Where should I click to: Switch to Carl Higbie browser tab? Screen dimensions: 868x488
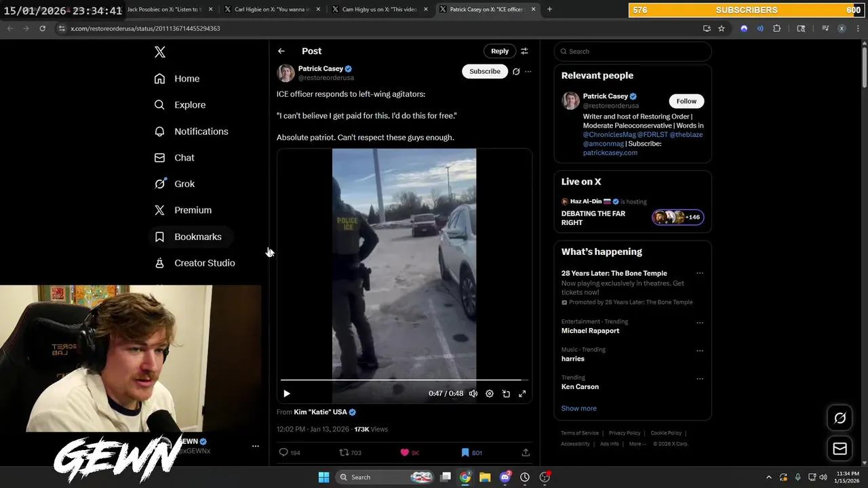pyautogui.click(x=271, y=9)
